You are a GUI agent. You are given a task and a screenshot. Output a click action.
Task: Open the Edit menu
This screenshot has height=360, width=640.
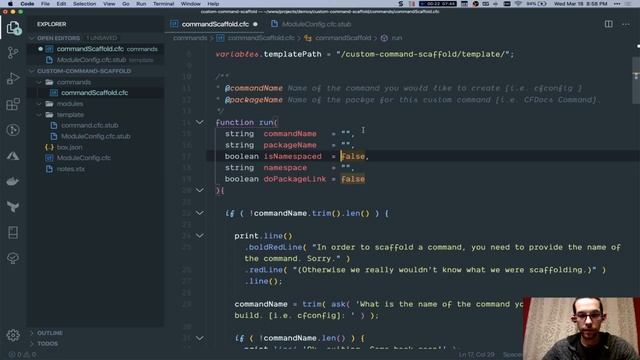[x=61, y=4]
